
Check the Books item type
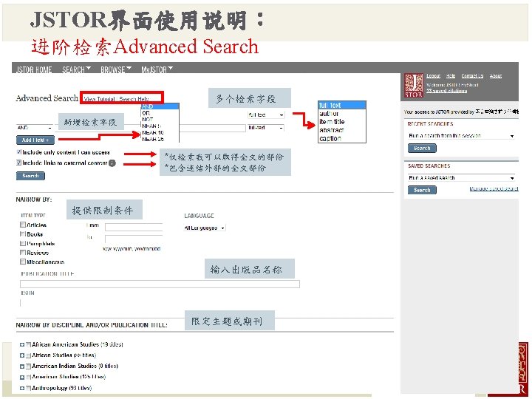pos(23,234)
